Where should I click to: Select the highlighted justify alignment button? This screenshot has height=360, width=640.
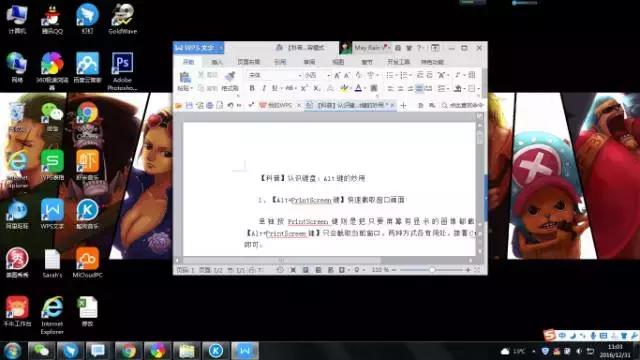pyautogui.click(x=419, y=89)
